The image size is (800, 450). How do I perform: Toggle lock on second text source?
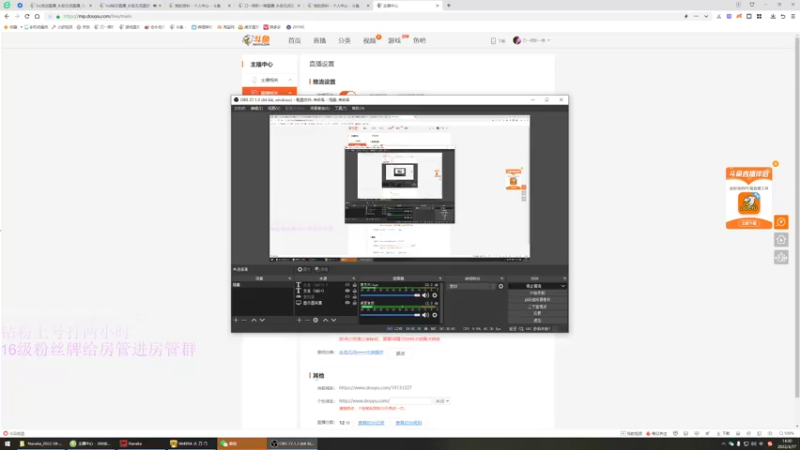pos(355,291)
